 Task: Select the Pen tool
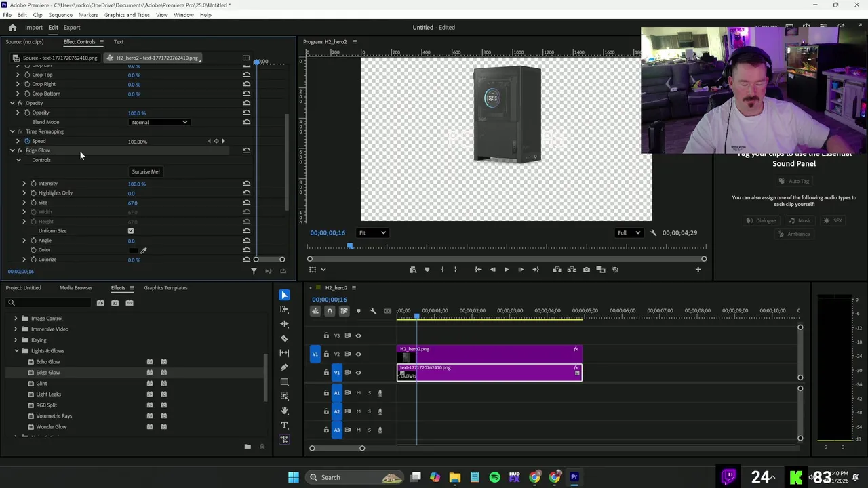[284, 367]
